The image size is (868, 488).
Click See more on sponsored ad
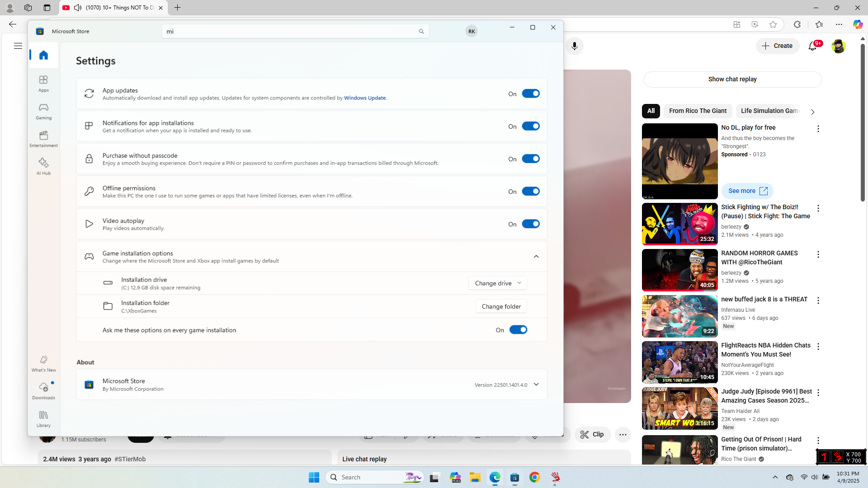point(747,191)
